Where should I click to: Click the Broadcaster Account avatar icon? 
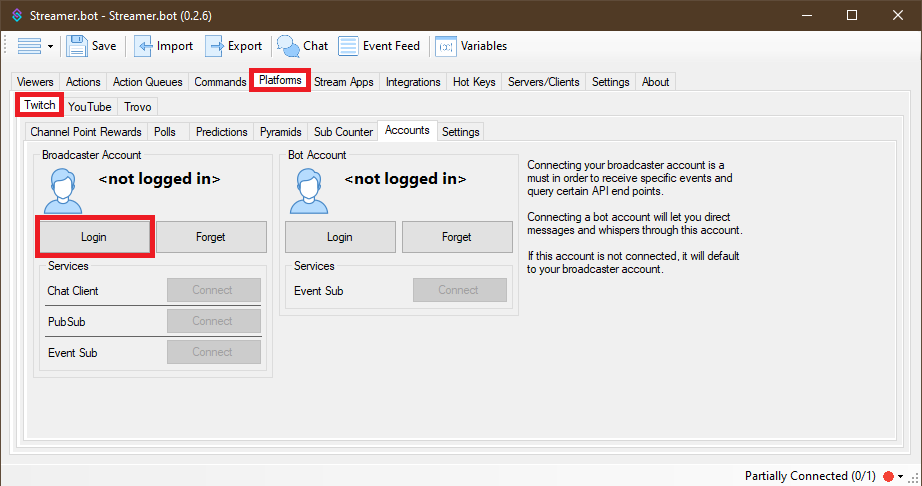[63, 191]
